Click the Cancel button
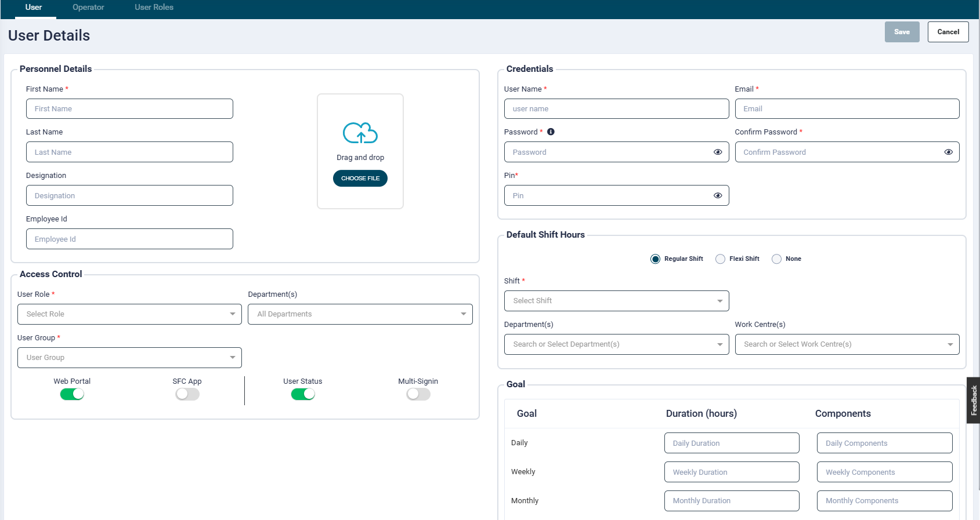The height and width of the screenshot is (520, 980). (948, 32)
